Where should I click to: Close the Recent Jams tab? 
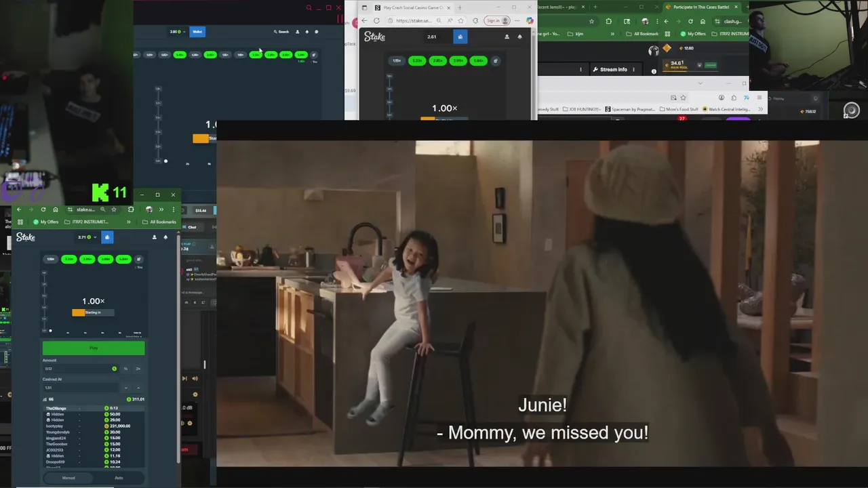pyautogui.click(x=583, y=7)
